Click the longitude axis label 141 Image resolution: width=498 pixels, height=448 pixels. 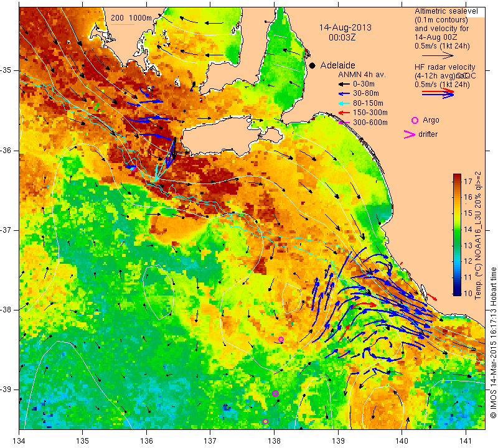(466, 441)
